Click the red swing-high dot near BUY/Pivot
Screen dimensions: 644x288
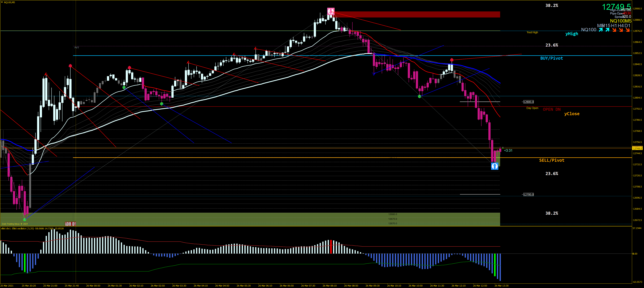451,60
